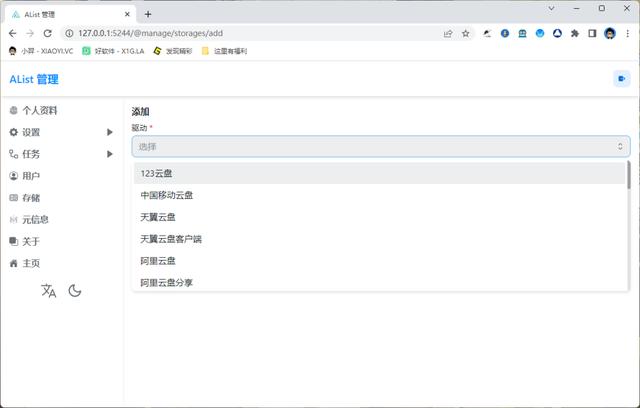Click the share page icon in address bar
Viewport: 640px width, 408px height.
click(x=448, y=33)
